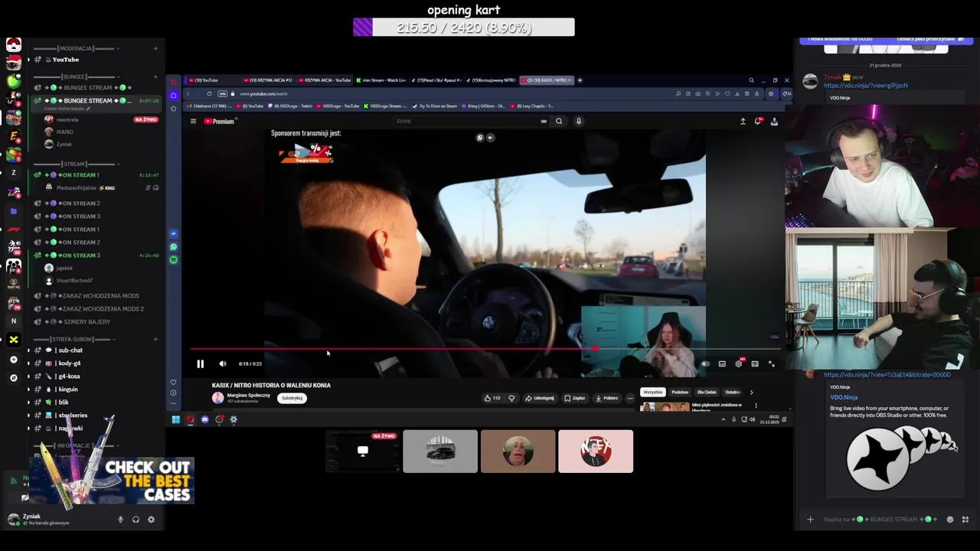Image resolution: width=980 pixels, height=551 pixels.
Task: Pause the YouTube video
Action: point(201,364)
